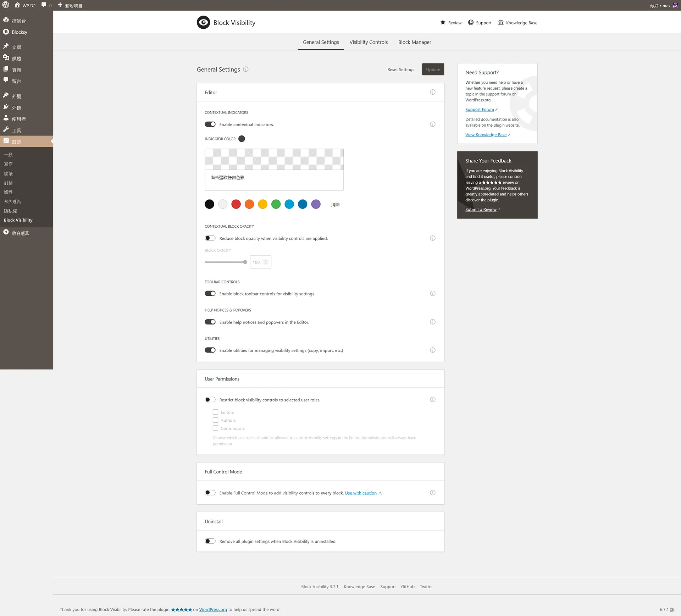This screenshot has width=681, height=616.
Task: Toggle Enable contextual indicators switch
Action: click(x=210, y=124)
